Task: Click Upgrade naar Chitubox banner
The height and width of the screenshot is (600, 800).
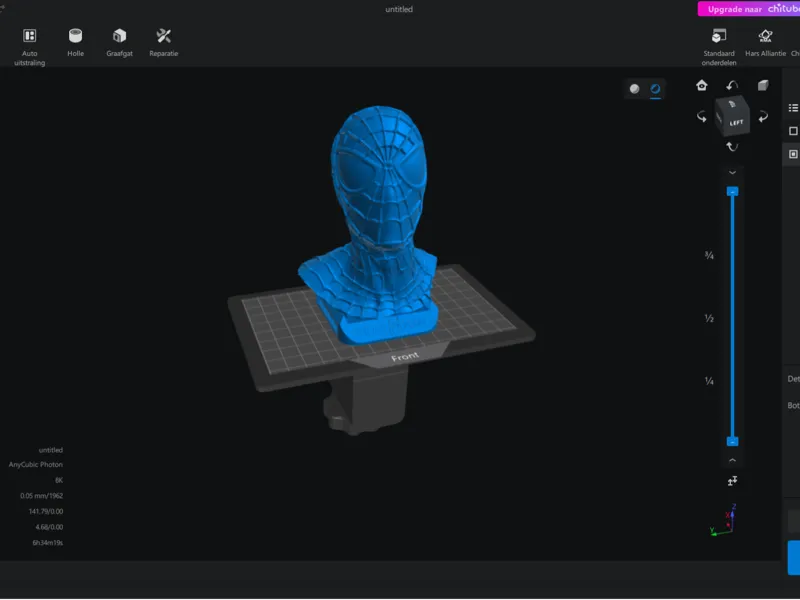Action: [749, 9]
